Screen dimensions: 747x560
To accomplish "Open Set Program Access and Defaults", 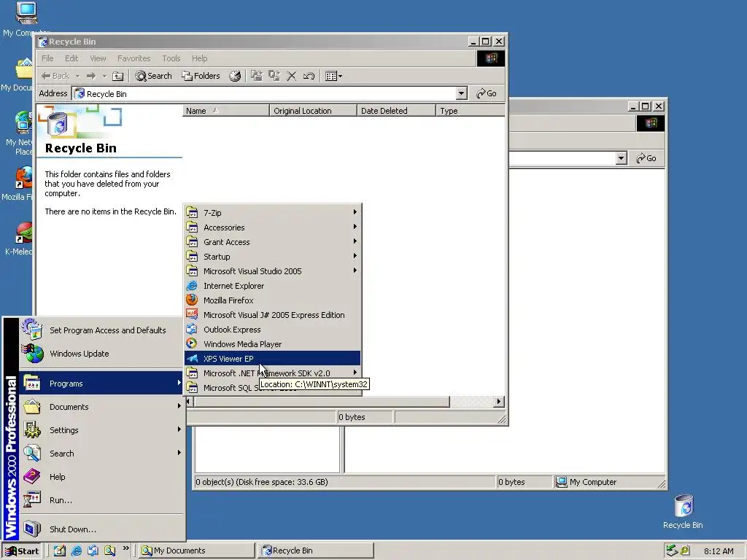I will (101, 330).
